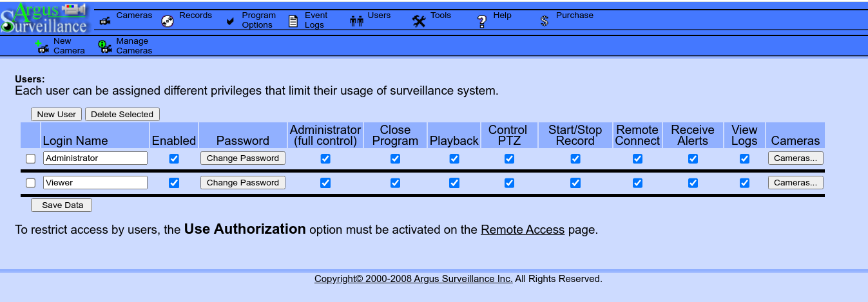Toggle Control PTZ for Administrator user
This screenshot has width=868, height=302.
tap(509, 158)
